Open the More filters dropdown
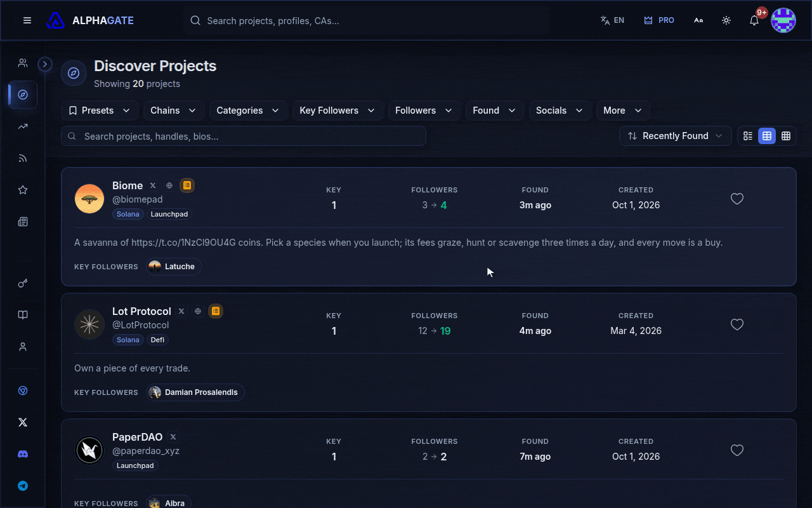Screen dimensions: 812x508 (x=622, y=110)
